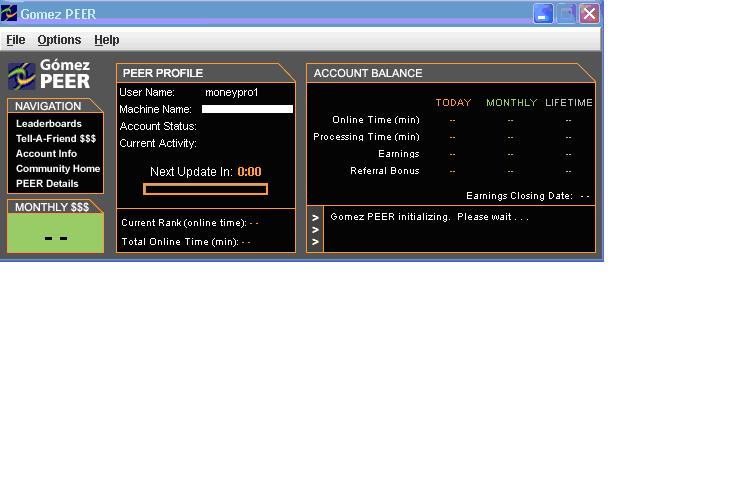Click the Next Update progress bar
Image resolution: width=746 pixels, height=497 pixels.
click(206, 189)
